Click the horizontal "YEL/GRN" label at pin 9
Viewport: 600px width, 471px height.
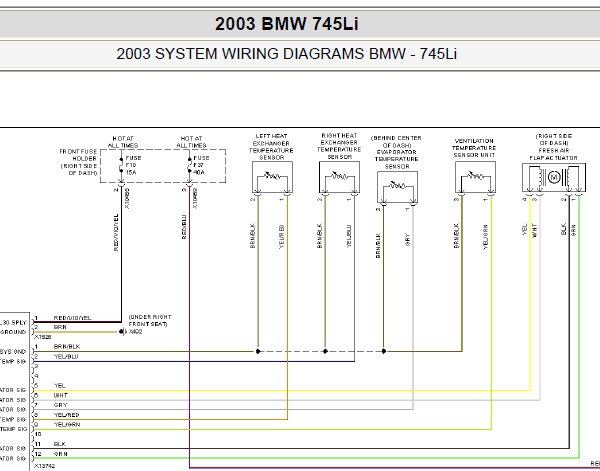pos(67,425)
